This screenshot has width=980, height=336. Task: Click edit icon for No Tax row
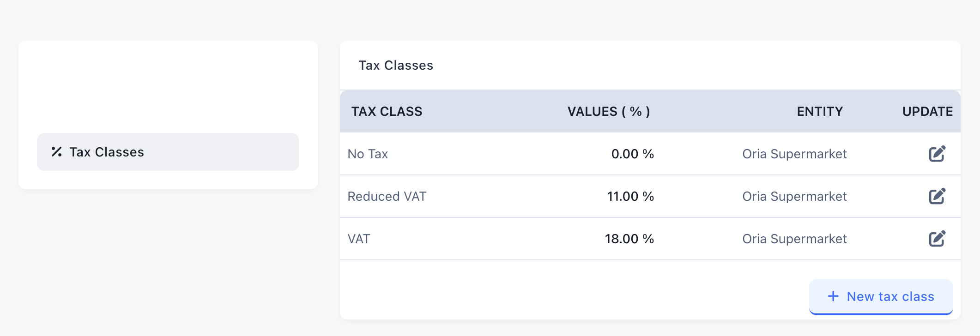(937, 154)
